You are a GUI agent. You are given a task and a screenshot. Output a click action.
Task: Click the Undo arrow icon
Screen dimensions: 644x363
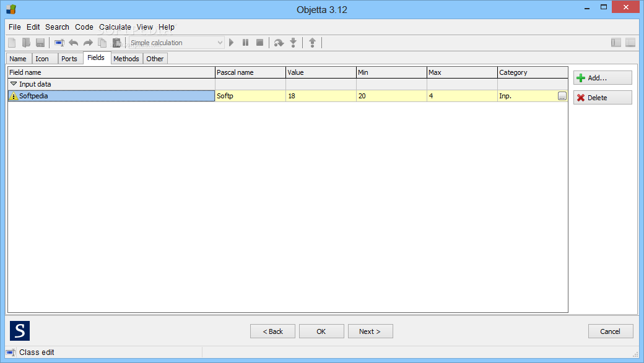tap(74, 43)
